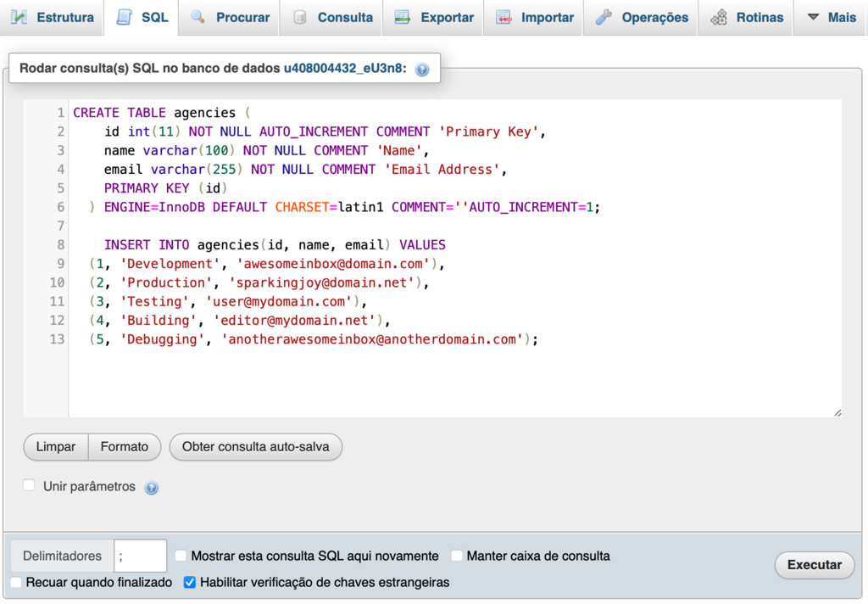The width and height of the screenshot is (868, 604).
Task: Click the Delimitadores input field
Action: click(x=140, y=556)
